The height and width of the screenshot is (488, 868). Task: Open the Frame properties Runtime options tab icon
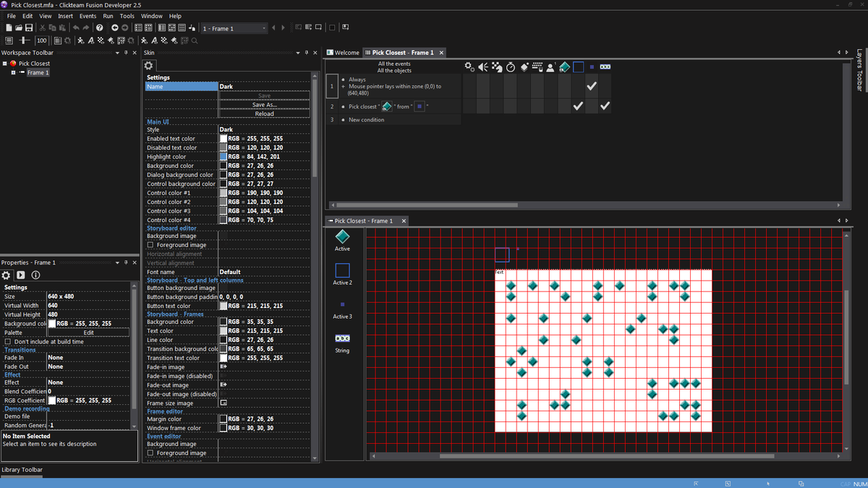pyautogui.click(x=21, y=275)
